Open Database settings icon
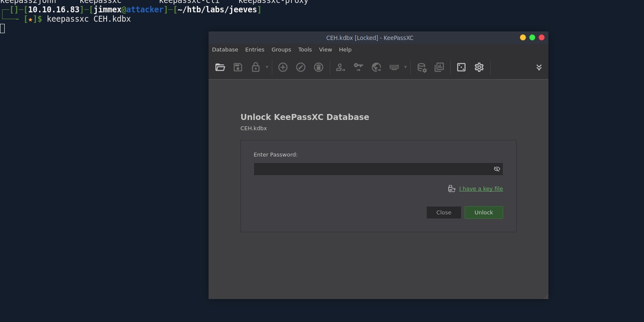This screenshot has height=322, width=644. [x=421, y=67]
